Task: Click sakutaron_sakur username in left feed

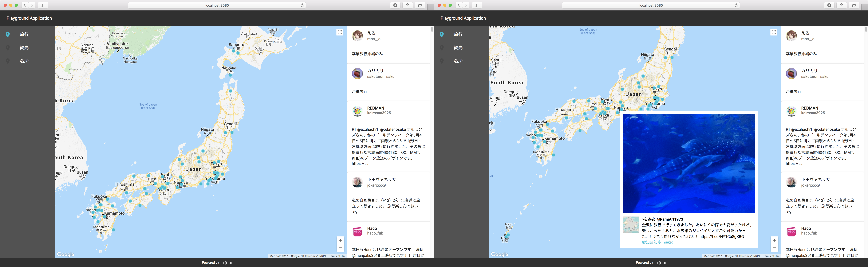Action: tap(381, 77)
